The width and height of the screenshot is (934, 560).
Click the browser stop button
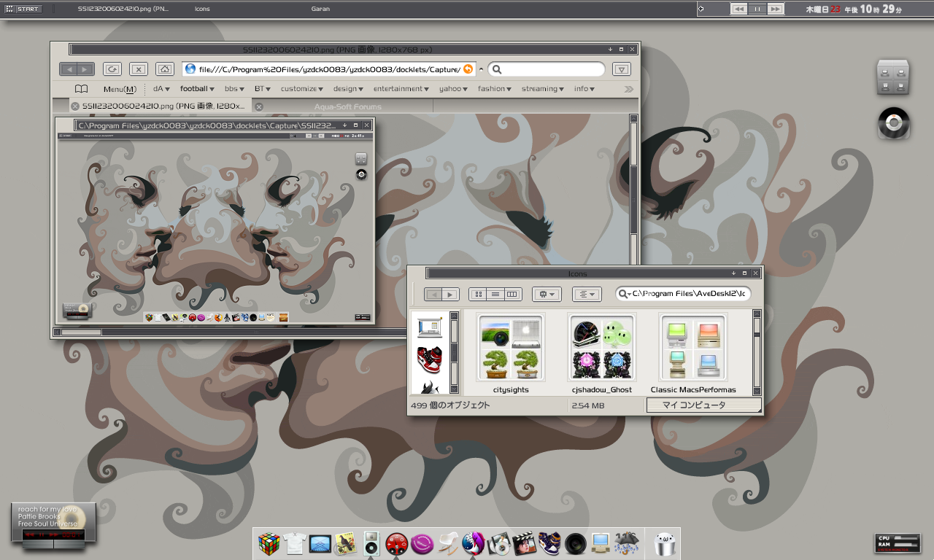[139, 69]
